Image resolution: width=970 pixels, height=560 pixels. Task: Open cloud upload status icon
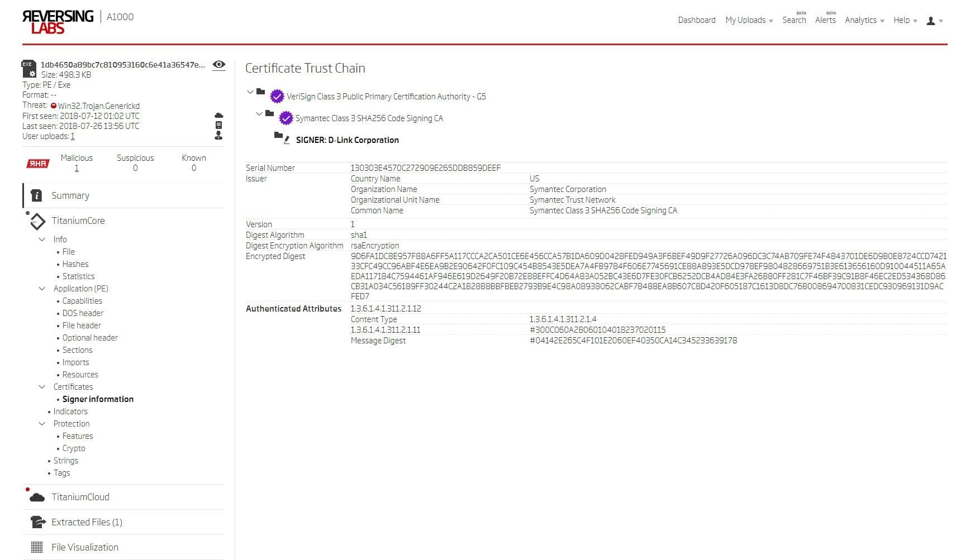point(218,114)
